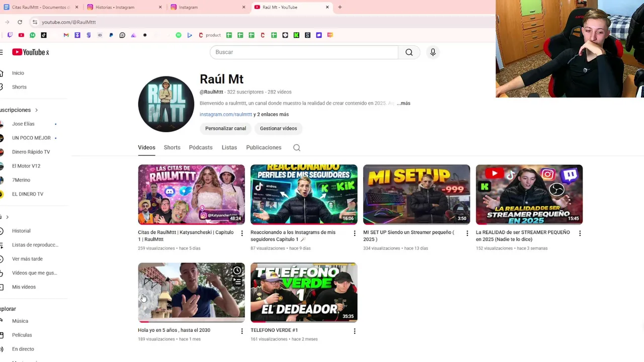Open a new browser tab with plus button
Viewport: 644px width, 362px height.
click(x=340, y=7)
